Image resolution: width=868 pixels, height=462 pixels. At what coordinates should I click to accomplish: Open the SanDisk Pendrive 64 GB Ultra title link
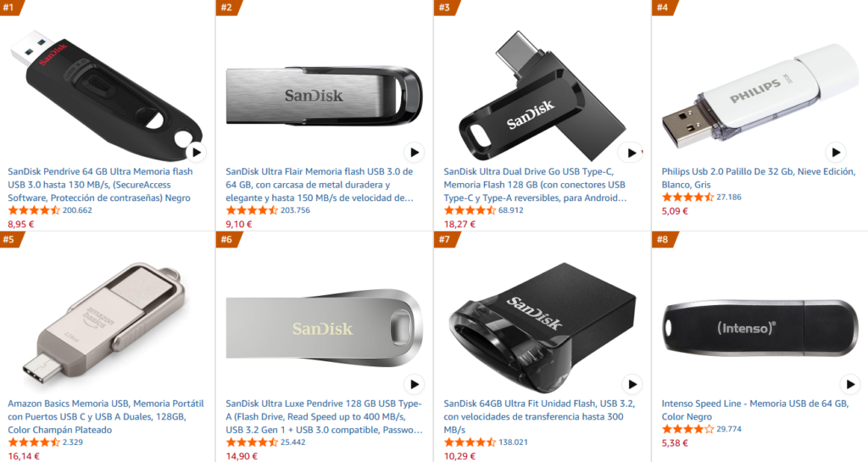[x=100, y=185]
